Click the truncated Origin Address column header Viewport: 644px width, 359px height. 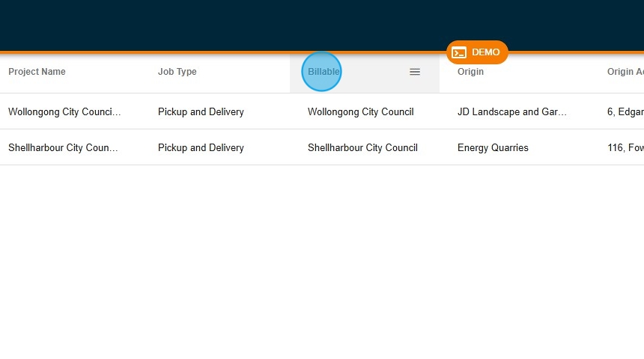tap(625, 72)
